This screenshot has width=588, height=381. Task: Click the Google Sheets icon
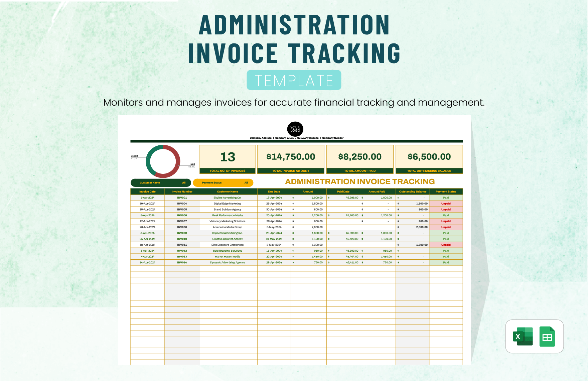point(547,336)
